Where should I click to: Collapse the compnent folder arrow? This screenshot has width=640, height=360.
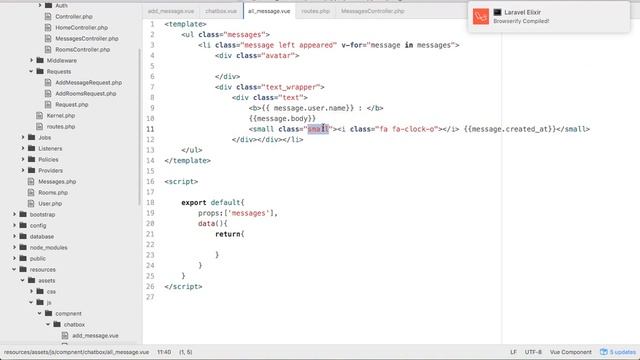pyautogui.click(x=40, y=313)
